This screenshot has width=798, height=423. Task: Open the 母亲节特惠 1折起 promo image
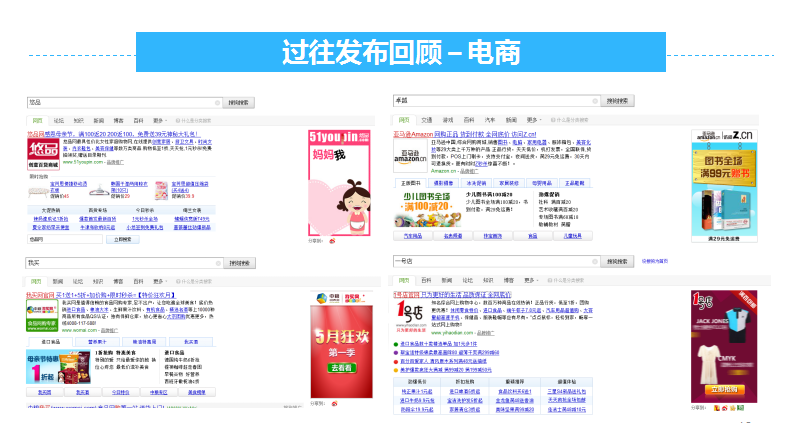pos(58,366)
